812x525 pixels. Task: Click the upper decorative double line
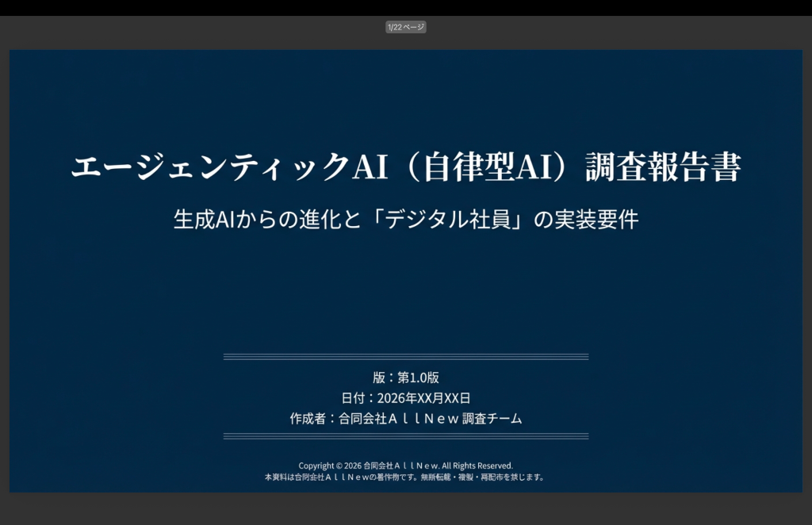(x=405, y=357)
